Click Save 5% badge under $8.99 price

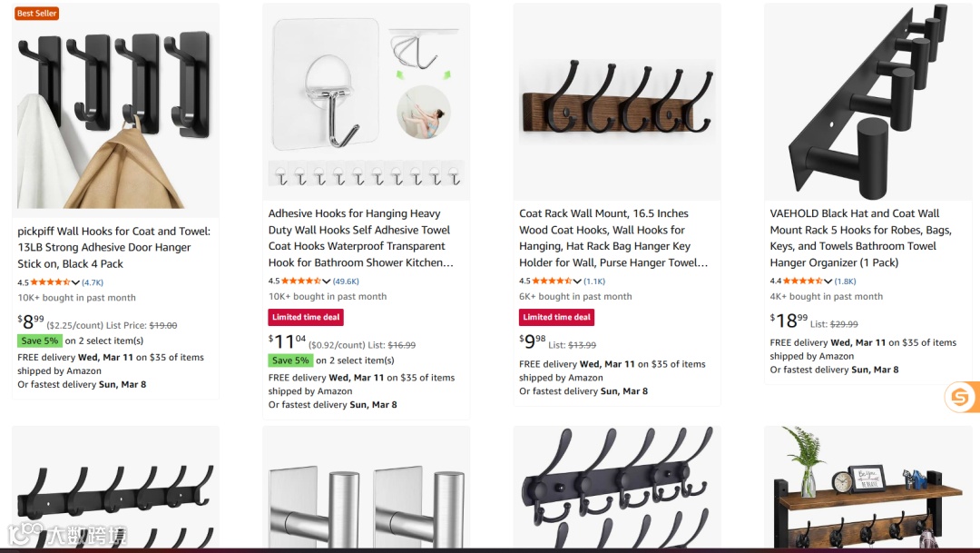pos(39,341)
